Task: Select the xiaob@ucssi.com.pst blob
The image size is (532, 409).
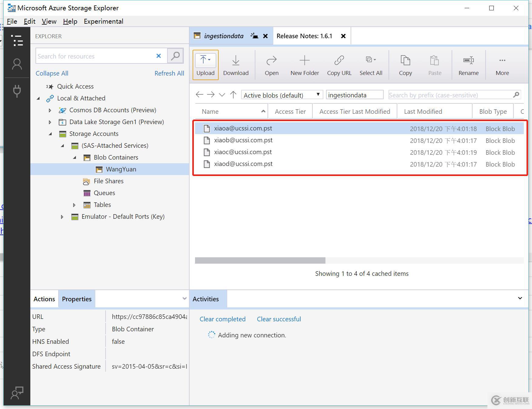Action: [x=359, y=140]
